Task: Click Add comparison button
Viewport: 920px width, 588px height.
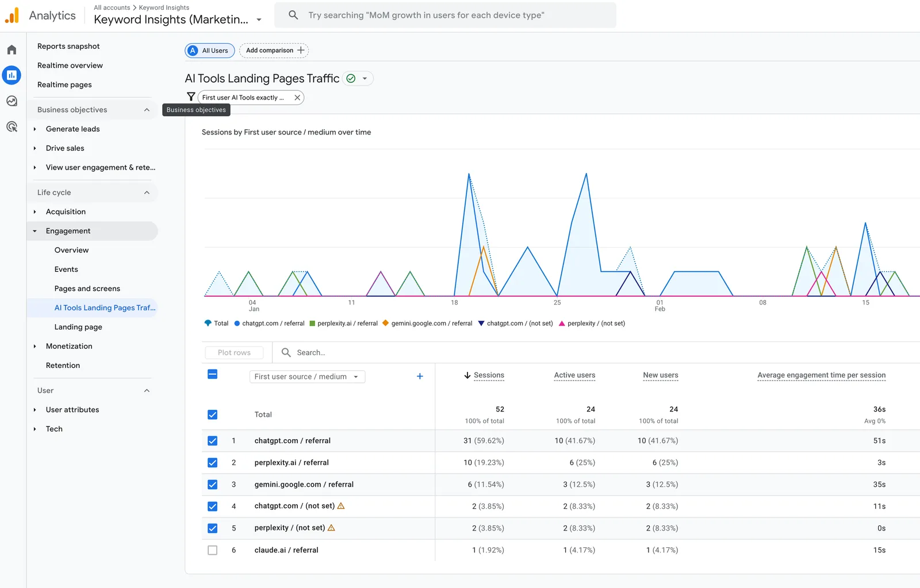Action: pos(274,51)
